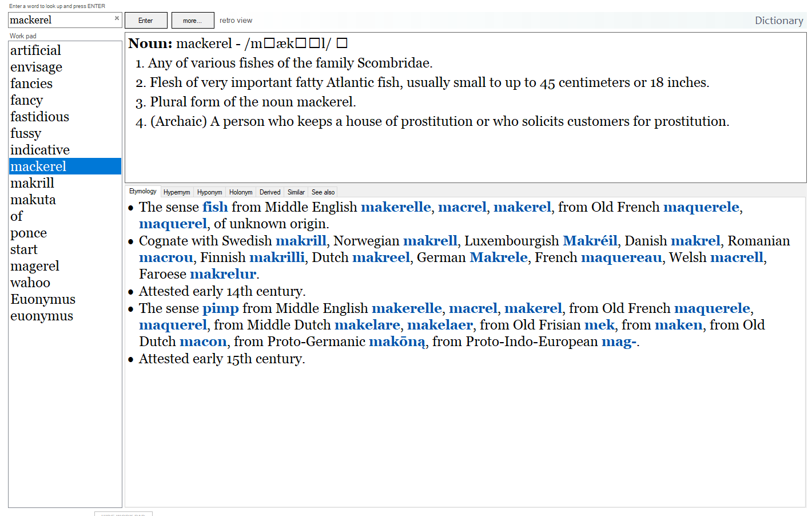
Task: Select lowercase 'euonymus' in the Work pad
Action: click(65, 316)
